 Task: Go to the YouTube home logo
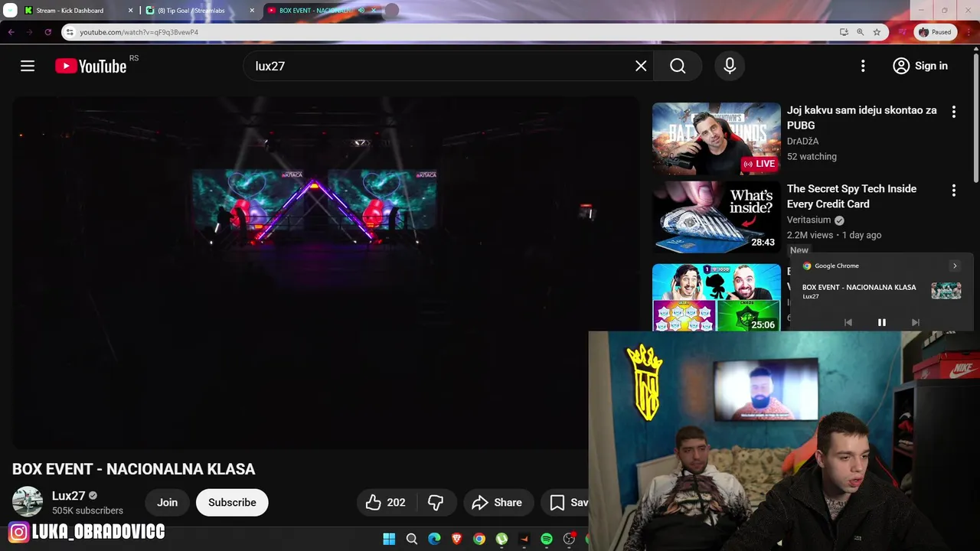click(x=90, y=66)
